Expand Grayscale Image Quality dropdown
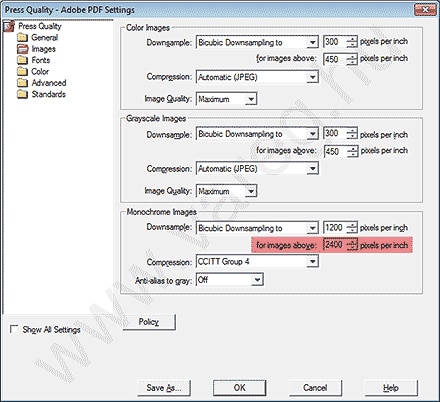The width and height of the screenshot is (440, 402). (226, 191)
